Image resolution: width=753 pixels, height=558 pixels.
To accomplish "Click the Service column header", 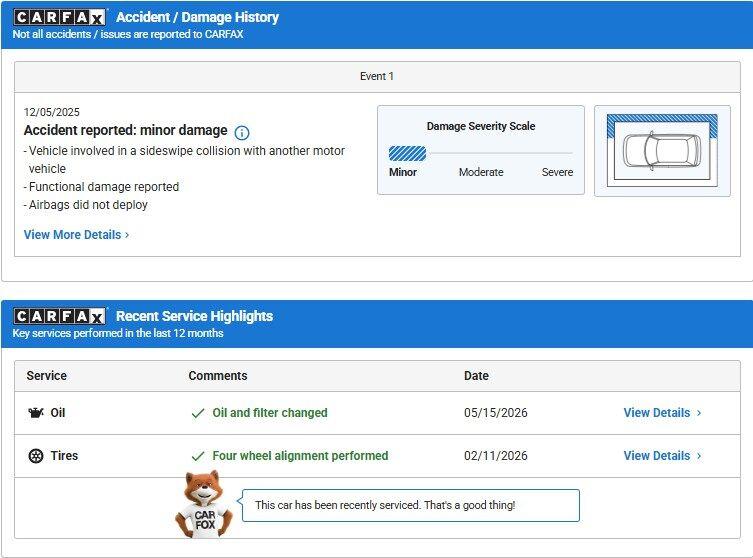I will click(47, 376).
